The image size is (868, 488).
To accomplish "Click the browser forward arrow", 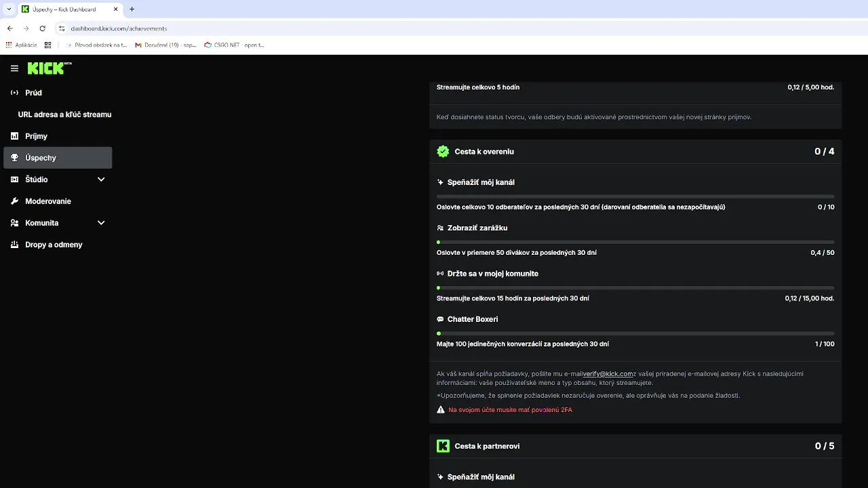I will point(26,28).
